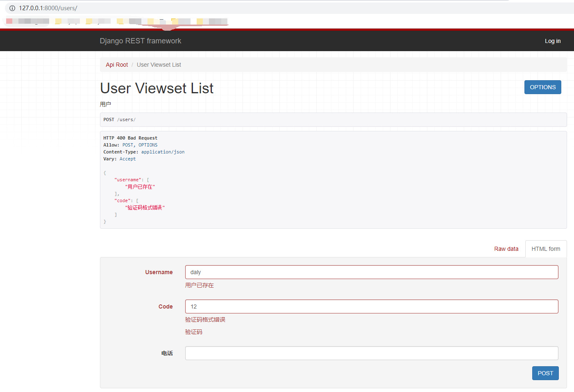The height and width of the screenshot is (392, 574).
Task: Go to Api Root breadcrumb
Action: pos(117,65)
